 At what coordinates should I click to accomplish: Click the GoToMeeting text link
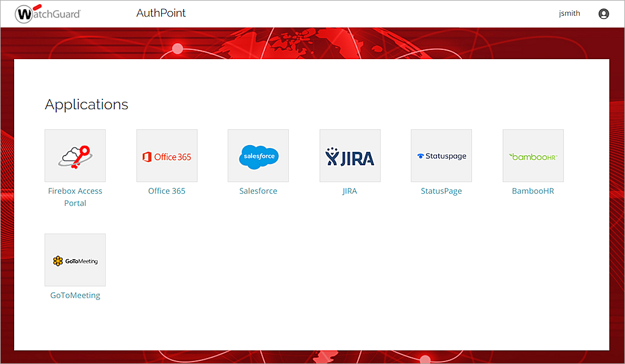(x=75, y=295)
